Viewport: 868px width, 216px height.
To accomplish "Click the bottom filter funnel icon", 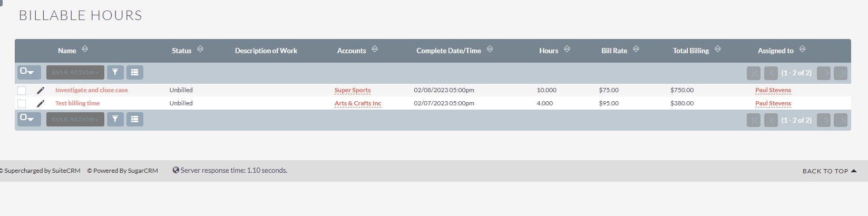I will 115,120.
